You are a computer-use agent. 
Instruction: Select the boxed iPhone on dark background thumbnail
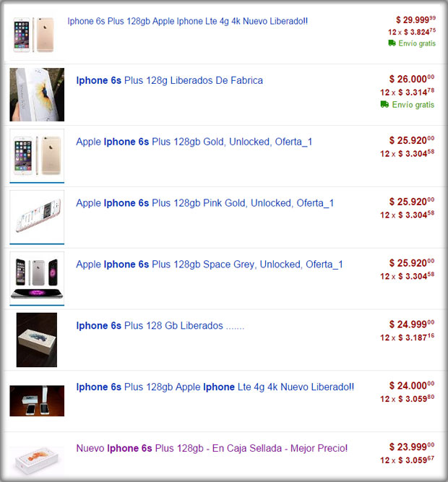tap(37, 340)
